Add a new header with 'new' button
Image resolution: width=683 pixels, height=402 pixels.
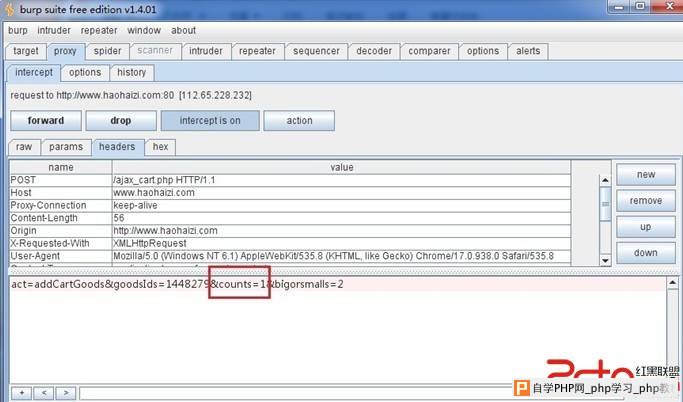click(x=646, y=175)
